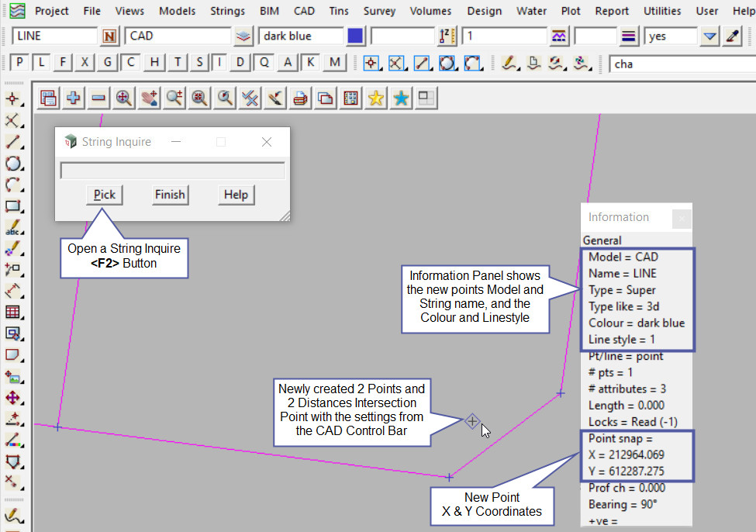The width and height of the screenshot is (756, 532).
Task: Open the Strings menu
Action: point(227,11)
